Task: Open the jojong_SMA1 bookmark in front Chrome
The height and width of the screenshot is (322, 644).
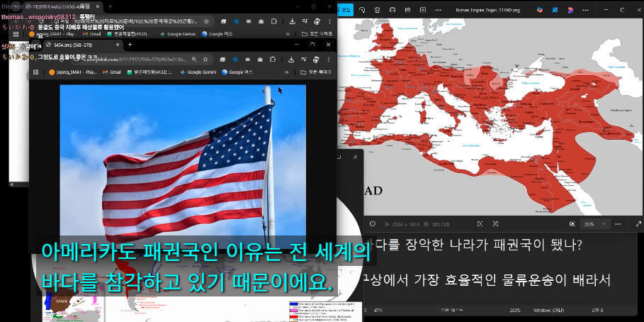Action: click(73, 72)
